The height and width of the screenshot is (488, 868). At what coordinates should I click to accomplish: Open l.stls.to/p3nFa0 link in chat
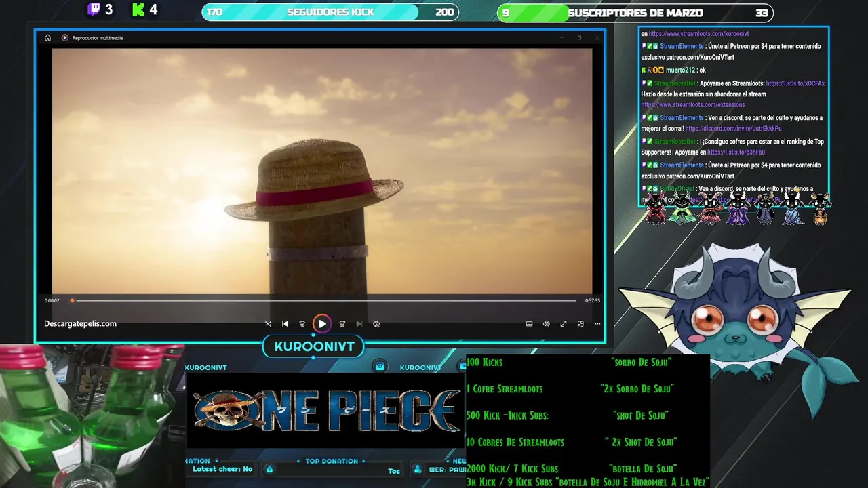(736, 152)
